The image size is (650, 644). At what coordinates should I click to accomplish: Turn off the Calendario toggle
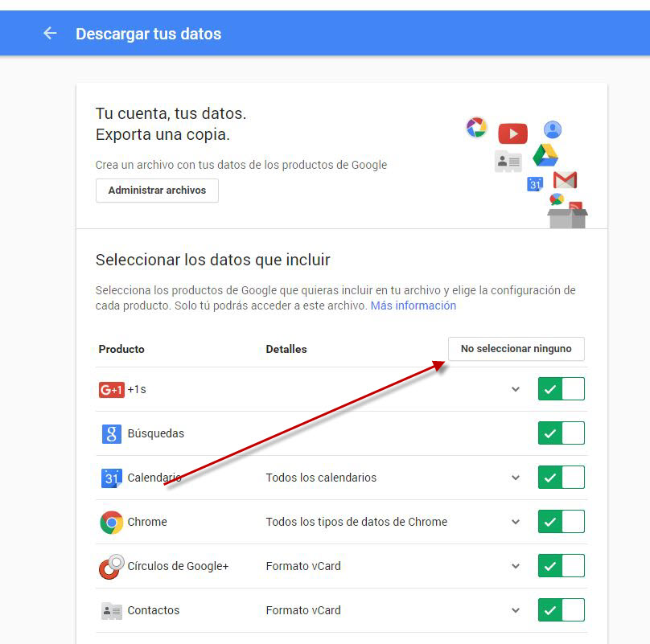pos(562,477)
